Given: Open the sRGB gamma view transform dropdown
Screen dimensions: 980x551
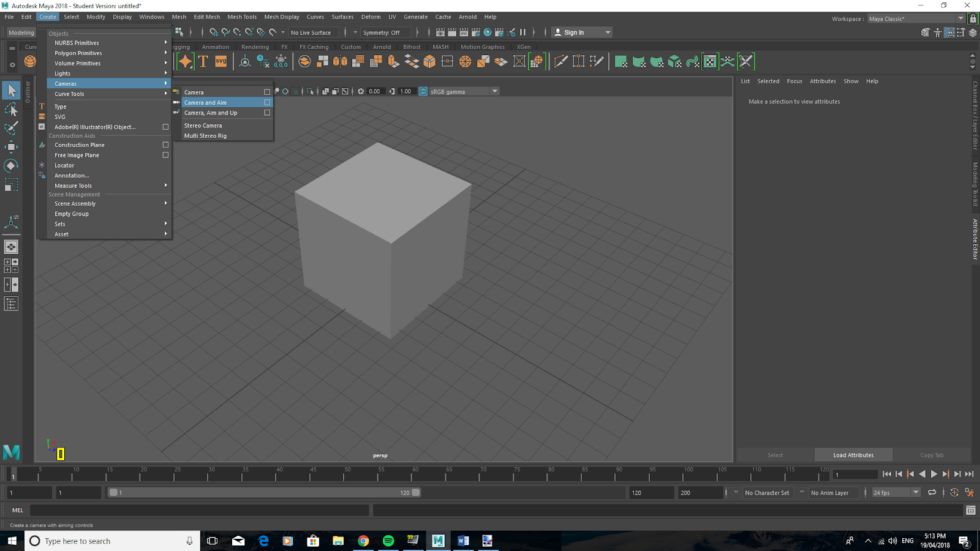Looking at the screenshot, I should pos(494,91).
